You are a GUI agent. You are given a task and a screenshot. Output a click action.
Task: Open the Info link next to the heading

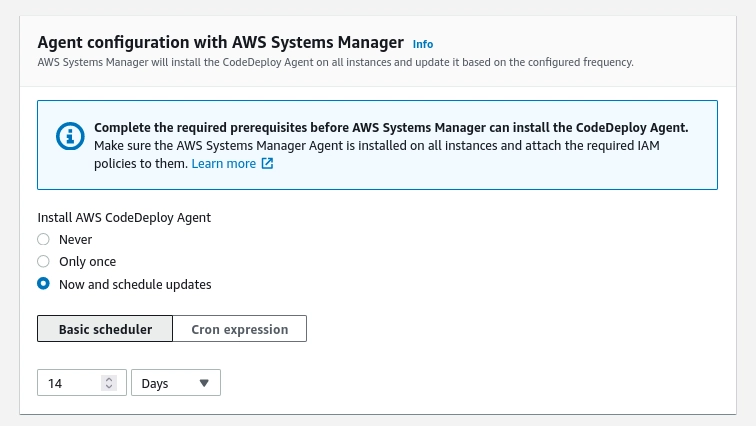click(423, 44)
